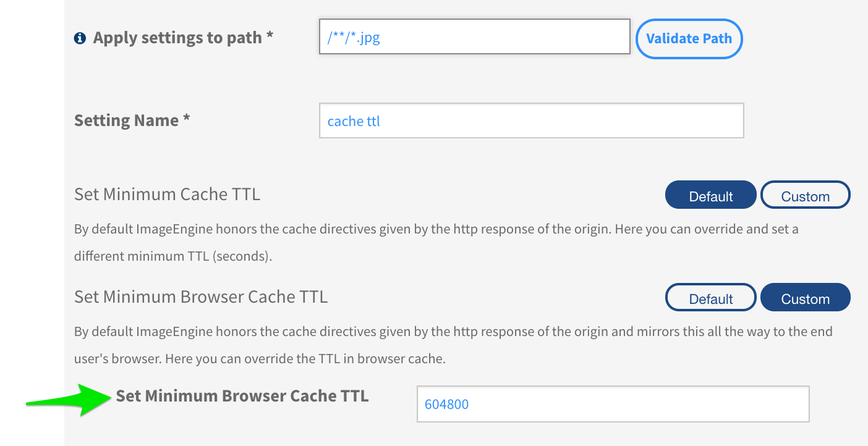Click the non-bold Set Minimum Browser Cache TTL heading
Screen dimensions: 868x446
point(201,297)
